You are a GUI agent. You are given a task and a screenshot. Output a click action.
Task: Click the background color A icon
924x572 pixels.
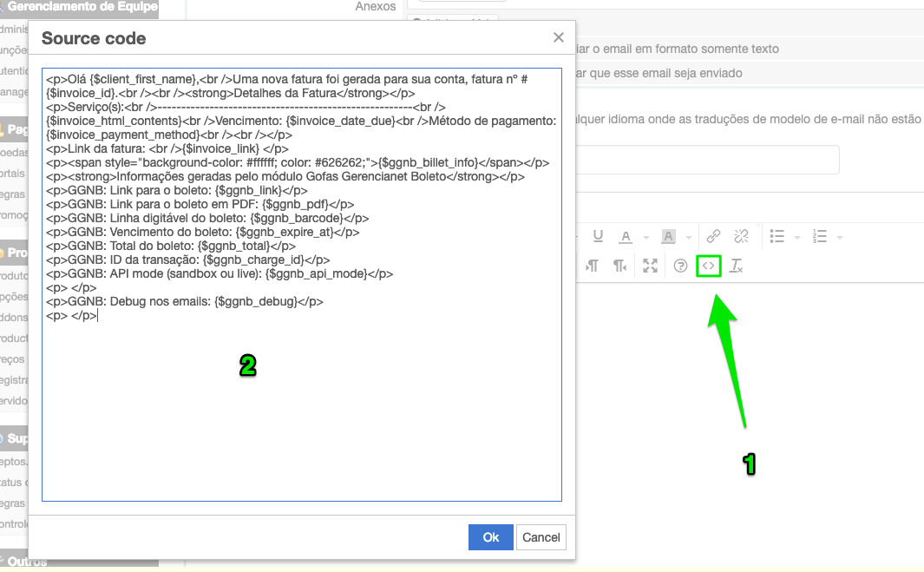[668, 237]
